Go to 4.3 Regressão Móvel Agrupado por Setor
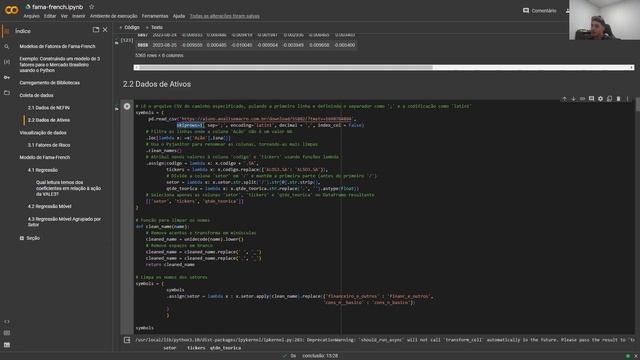 [x=64, y=222]
